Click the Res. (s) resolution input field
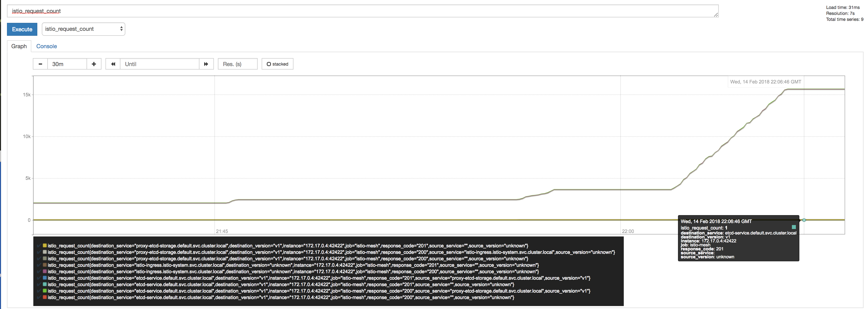This screenshot has width=868, height=309. pyautogui.click(x=238, y=64)
